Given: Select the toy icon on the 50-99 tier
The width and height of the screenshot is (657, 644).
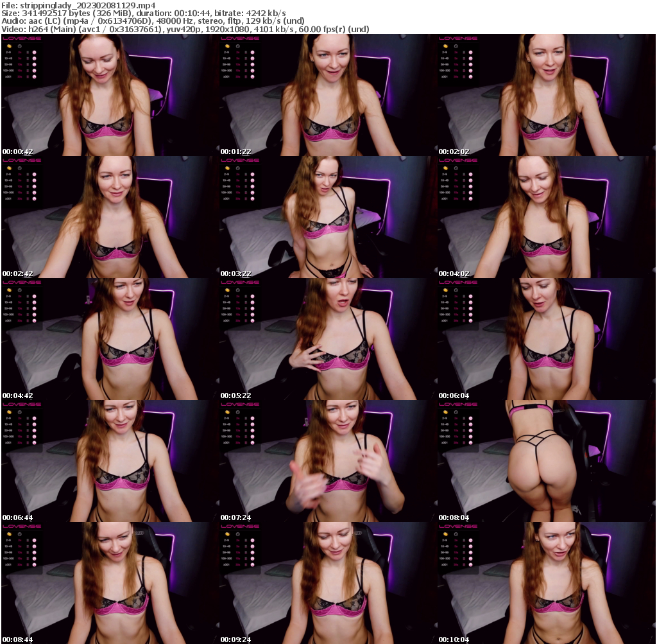Looking at the screenshot, I should [35, 65].
